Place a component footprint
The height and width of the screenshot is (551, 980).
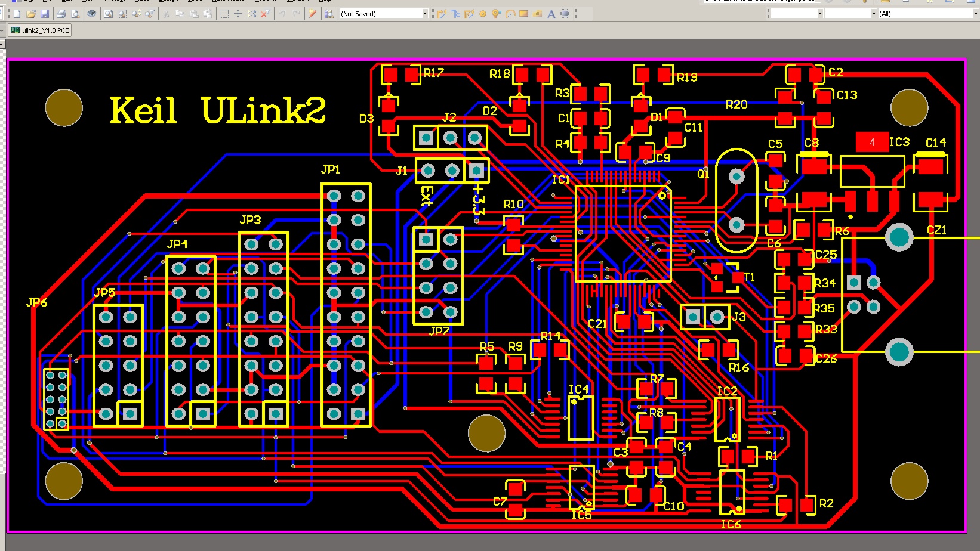click(x=565, y=14)
